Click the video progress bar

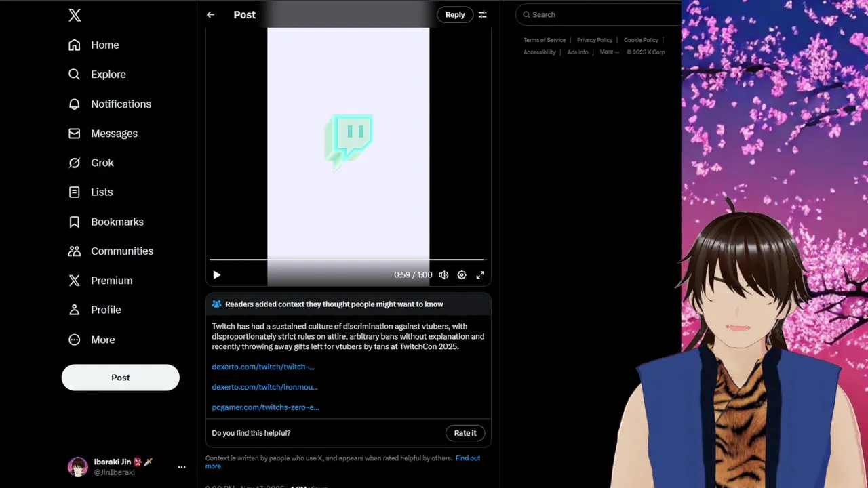point(348,260)
